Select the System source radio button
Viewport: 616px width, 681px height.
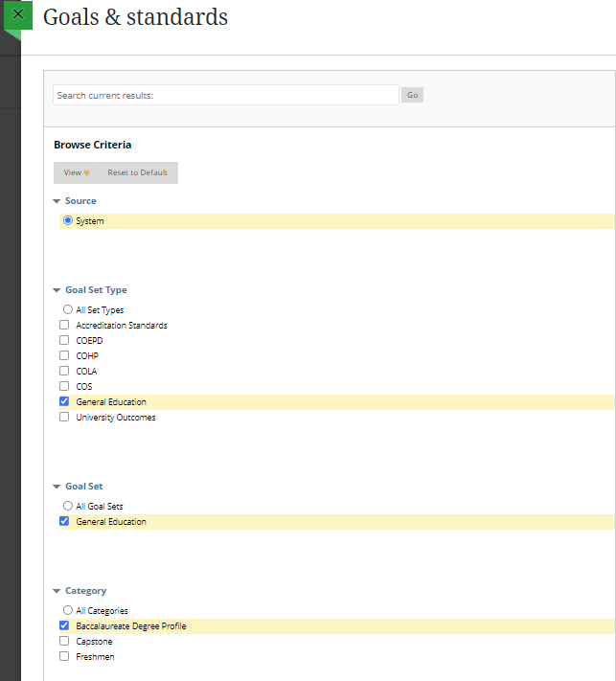click(x=68, y=220)
